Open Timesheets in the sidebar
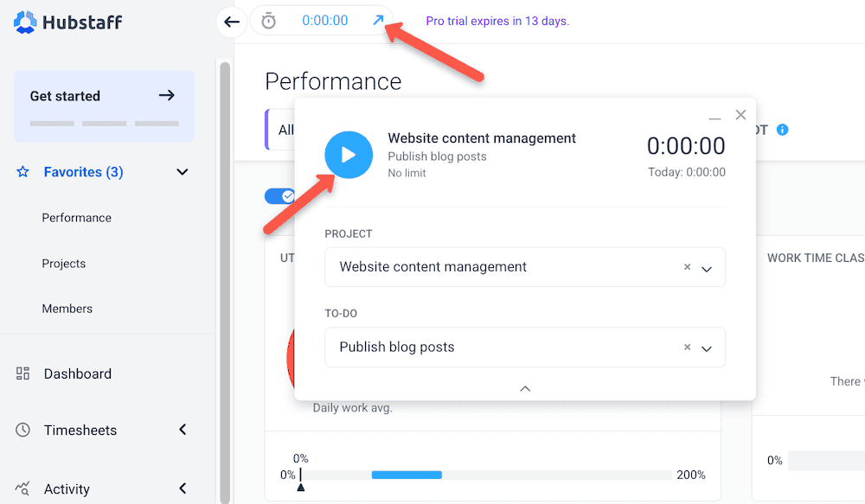 pos(80,431)
